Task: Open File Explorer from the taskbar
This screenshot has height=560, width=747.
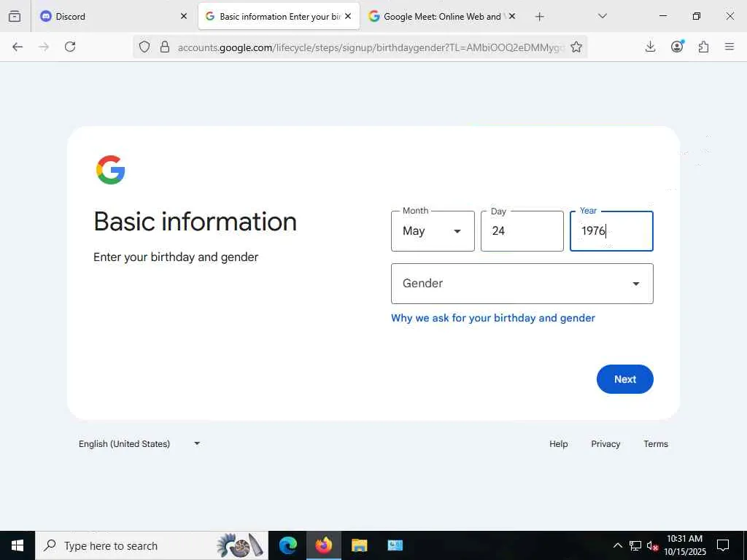Action: click(x=359, y=545)
